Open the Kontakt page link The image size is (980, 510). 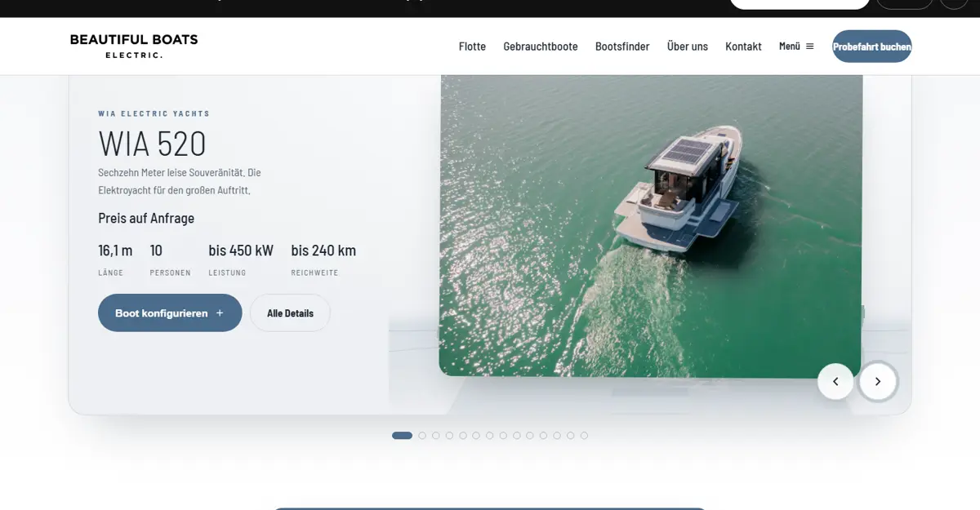pyautogui.click(x=743, y=47)
